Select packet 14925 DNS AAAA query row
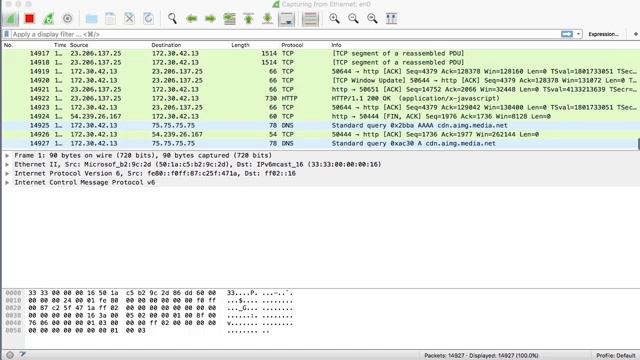This screenshot has height=360, width=640. coord(320,125)
